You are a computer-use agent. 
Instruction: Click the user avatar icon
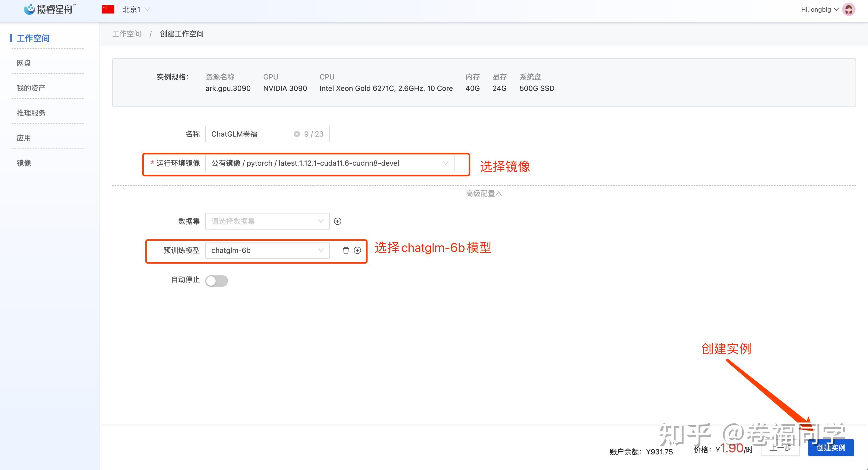click(x=849, y=9)
